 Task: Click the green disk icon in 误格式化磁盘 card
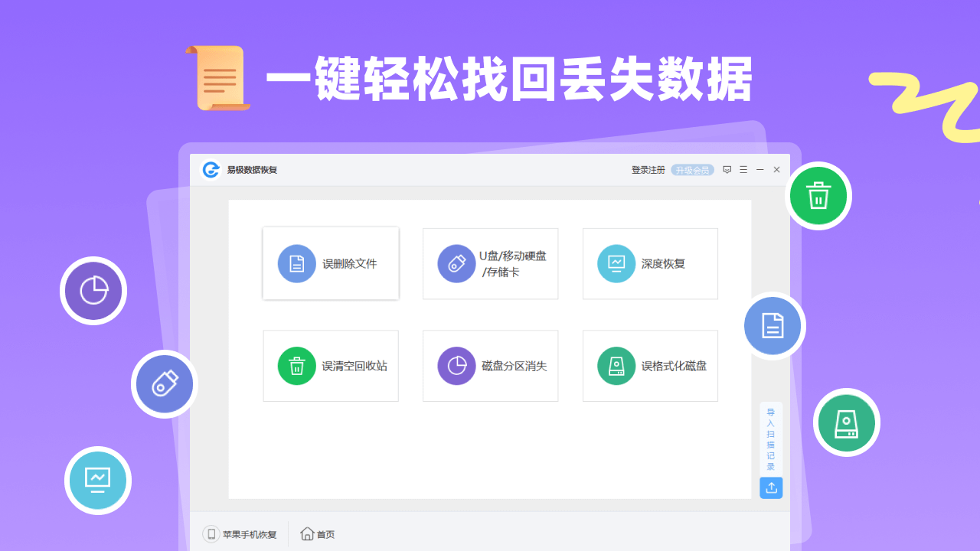click(x=616, y=366)
